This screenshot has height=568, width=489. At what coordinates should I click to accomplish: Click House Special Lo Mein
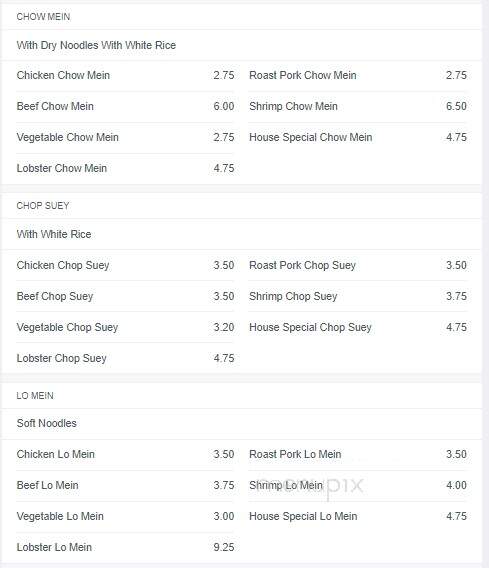358,516
